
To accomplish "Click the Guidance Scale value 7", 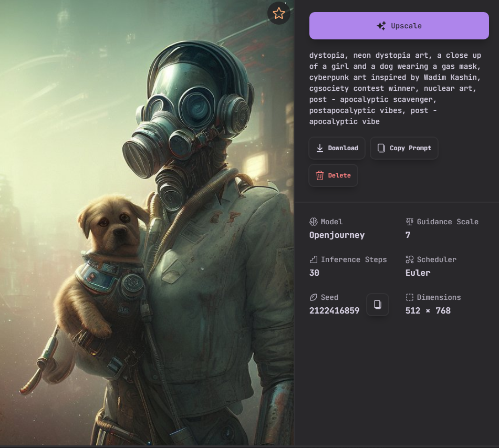I will point(408,235).
